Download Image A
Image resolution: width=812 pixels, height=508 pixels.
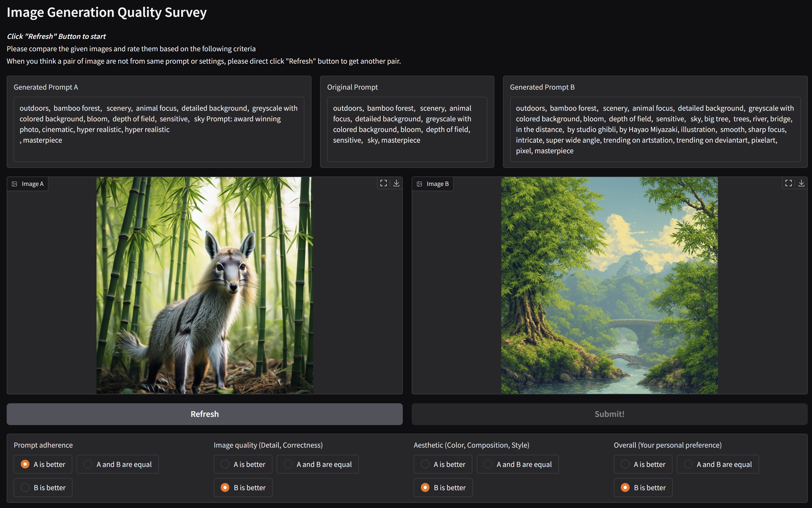point(396,183)
